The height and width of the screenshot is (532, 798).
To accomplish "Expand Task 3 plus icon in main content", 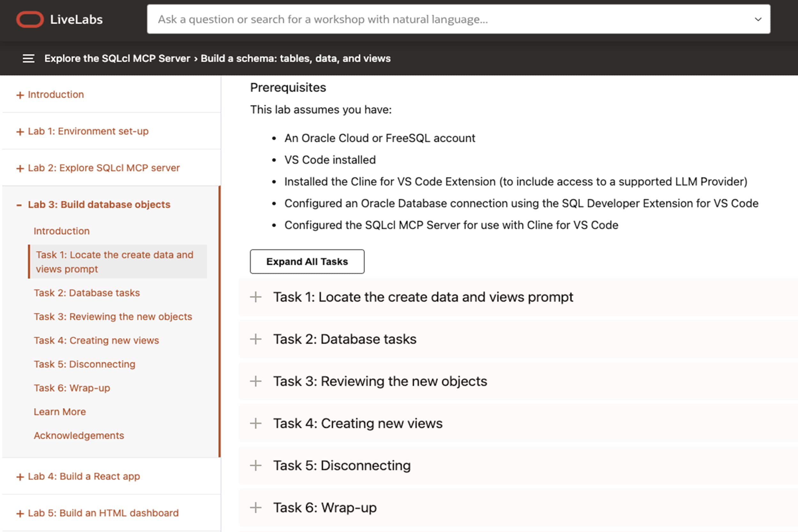I will point(256,381).
